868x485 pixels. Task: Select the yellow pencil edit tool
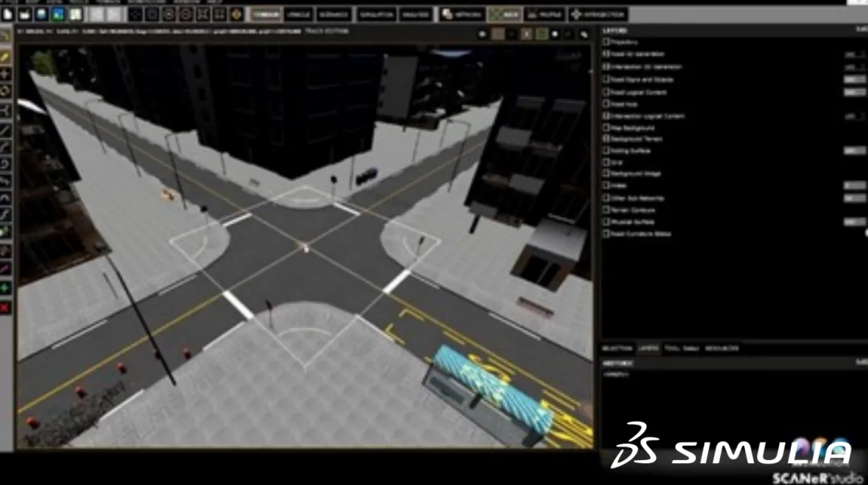coord(6,57)
